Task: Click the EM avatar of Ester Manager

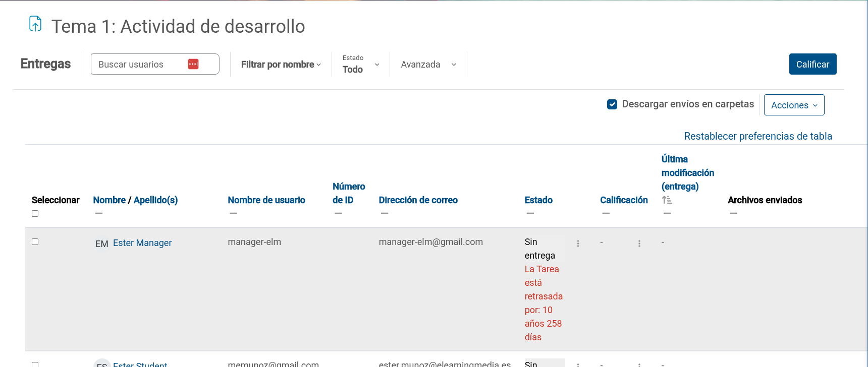Action: click(x=102, y=243)
